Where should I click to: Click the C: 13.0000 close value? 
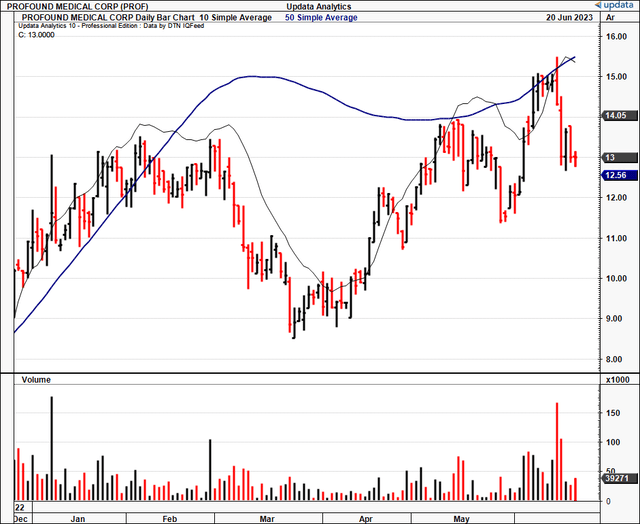click(x=36, y=35)
